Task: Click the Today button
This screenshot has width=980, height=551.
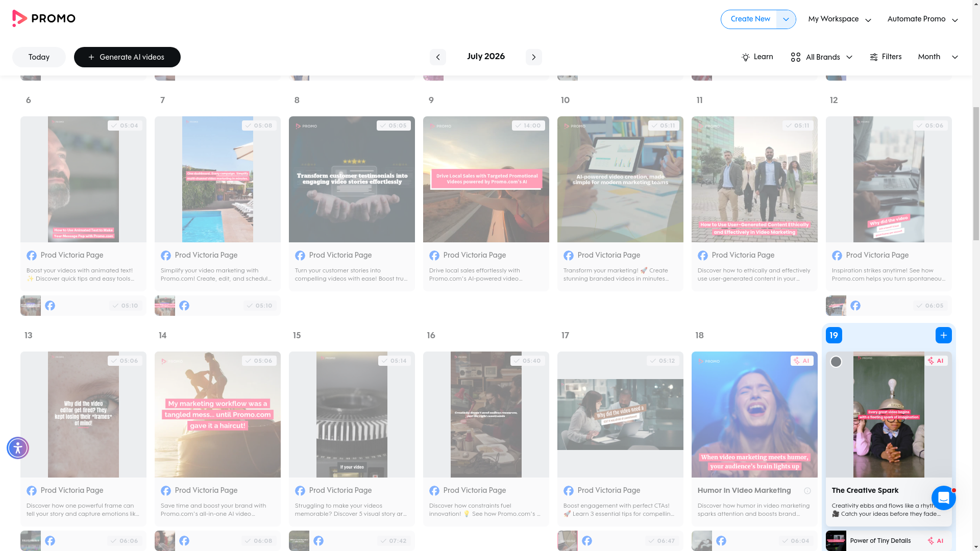Action: [39, 57]
